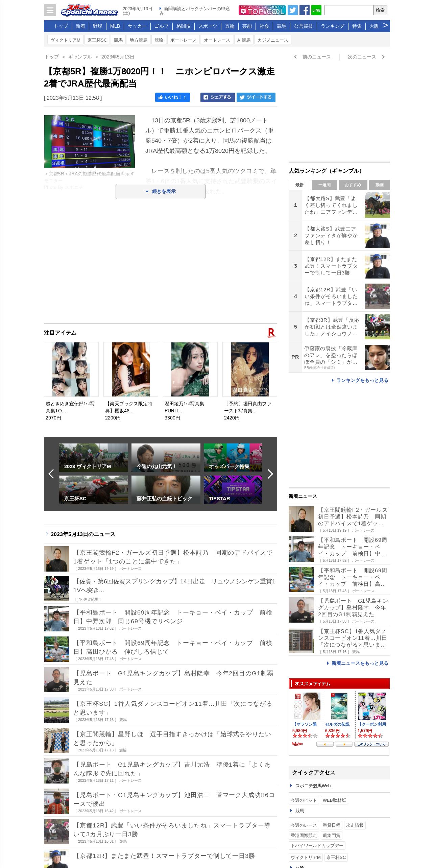Viewport: 434px width, 868px height.
Task: Click the いいね! like button
Action: pos(172,97)
